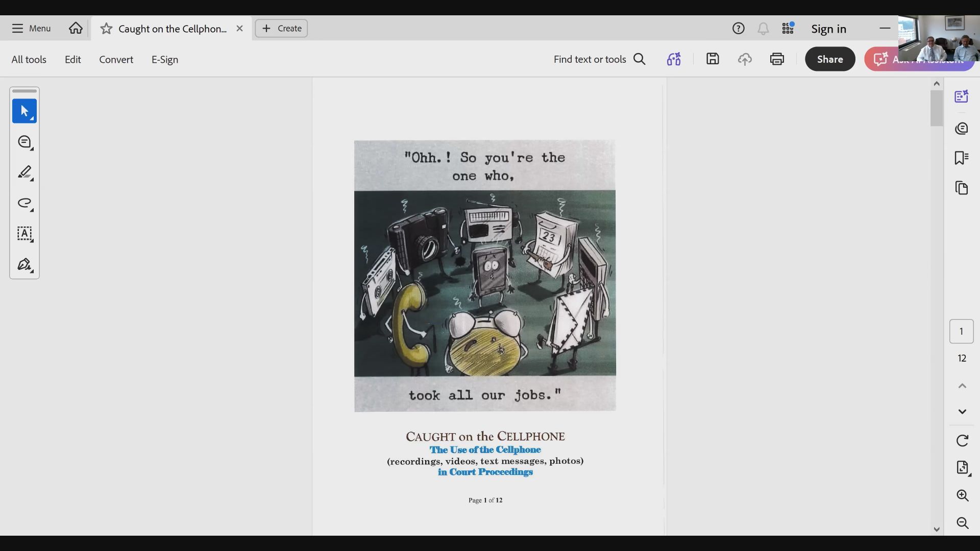The width and height of the screenshot is (980, 551).
Task: Zoom in on the document
Action: coord(962,495)
